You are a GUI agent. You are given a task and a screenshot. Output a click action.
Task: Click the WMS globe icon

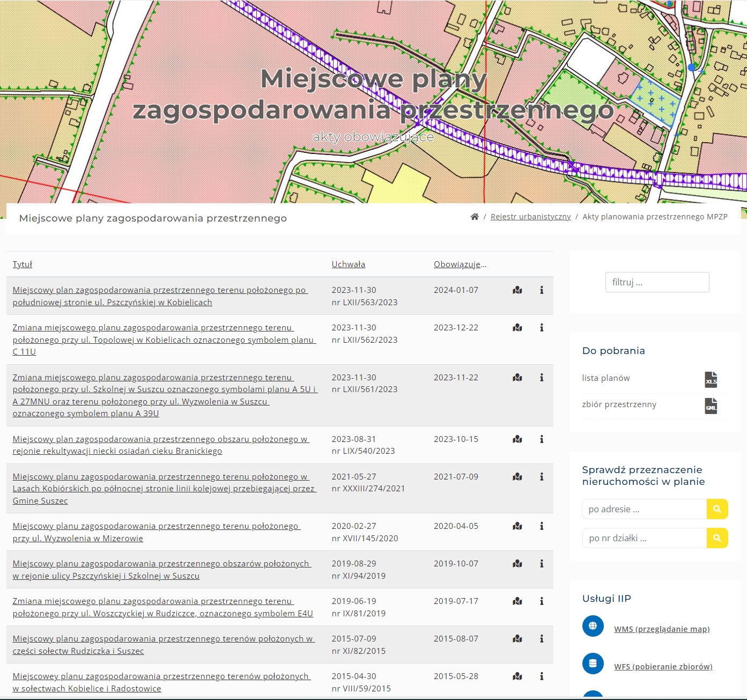pyautogui.click(x=593, y=626)
